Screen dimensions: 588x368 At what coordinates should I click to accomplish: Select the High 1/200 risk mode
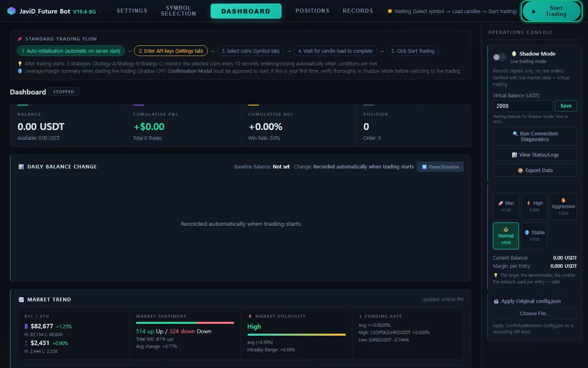click(535, 206)
